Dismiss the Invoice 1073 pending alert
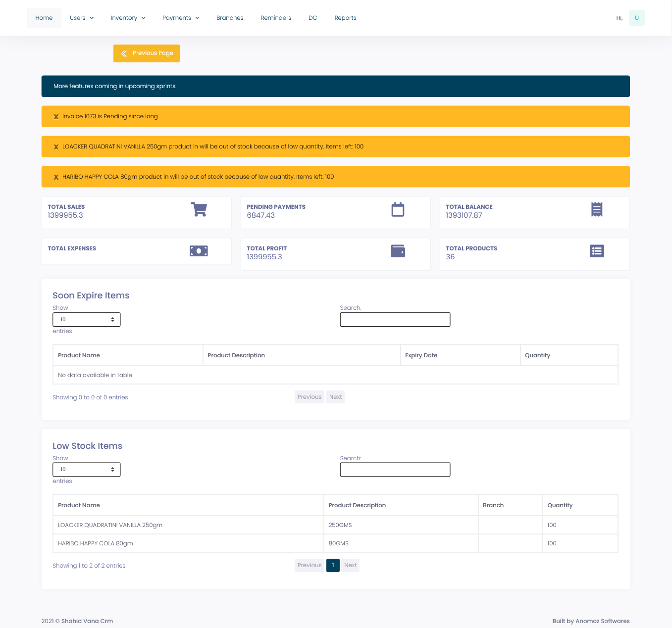 [55, 116]
